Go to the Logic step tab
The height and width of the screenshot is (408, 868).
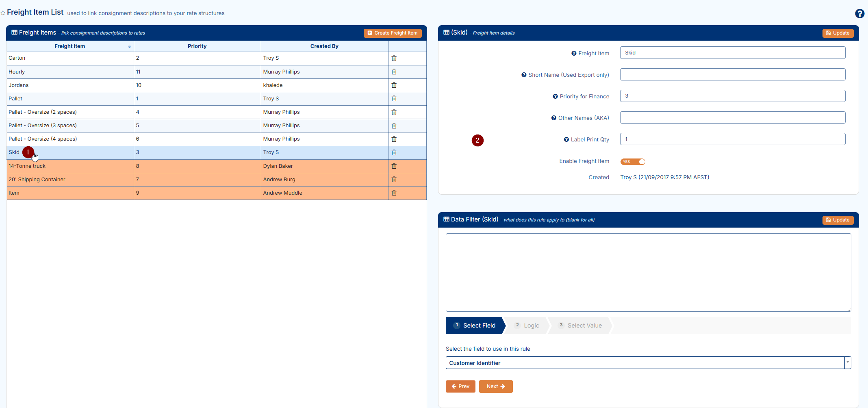pos(527,326)
